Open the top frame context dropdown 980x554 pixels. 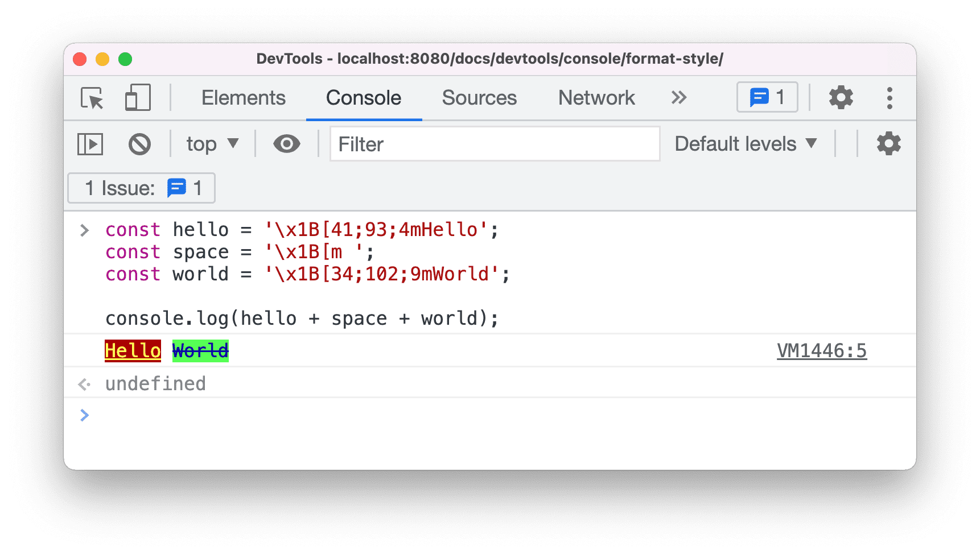(211, 143)
